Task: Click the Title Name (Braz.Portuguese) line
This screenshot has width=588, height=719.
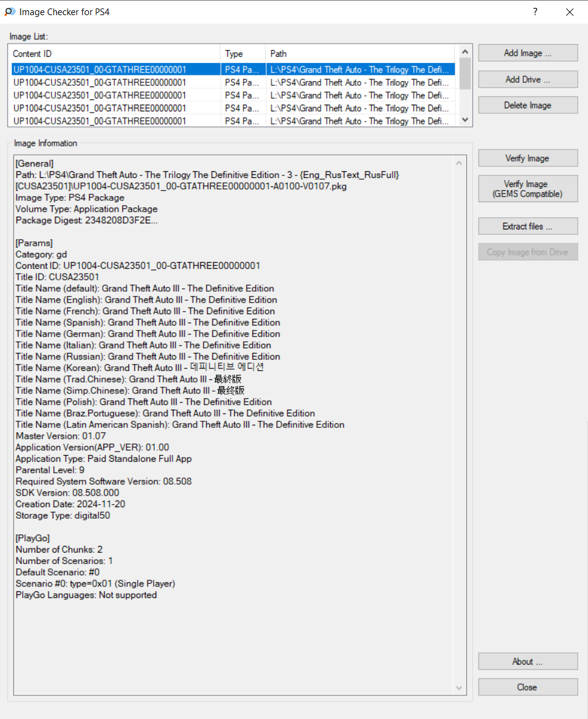Action: (x=165, y=413)
